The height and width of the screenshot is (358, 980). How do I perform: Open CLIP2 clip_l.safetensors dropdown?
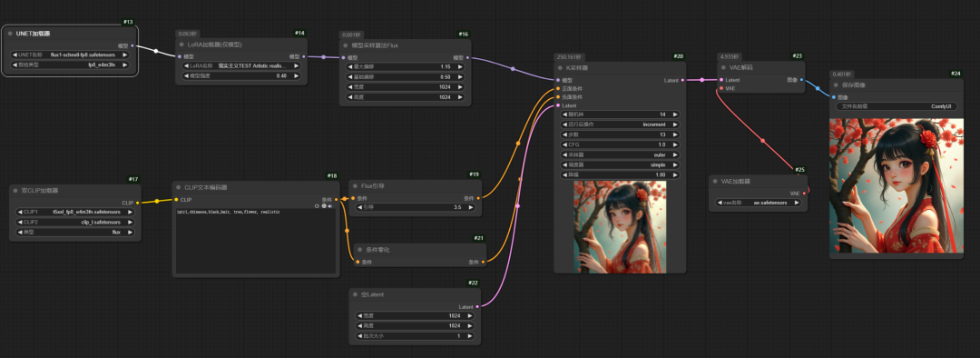click(74, 222)
